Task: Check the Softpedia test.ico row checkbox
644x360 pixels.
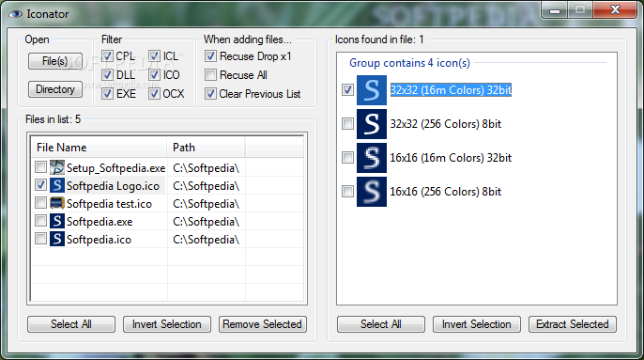Action: click(40, 203)
